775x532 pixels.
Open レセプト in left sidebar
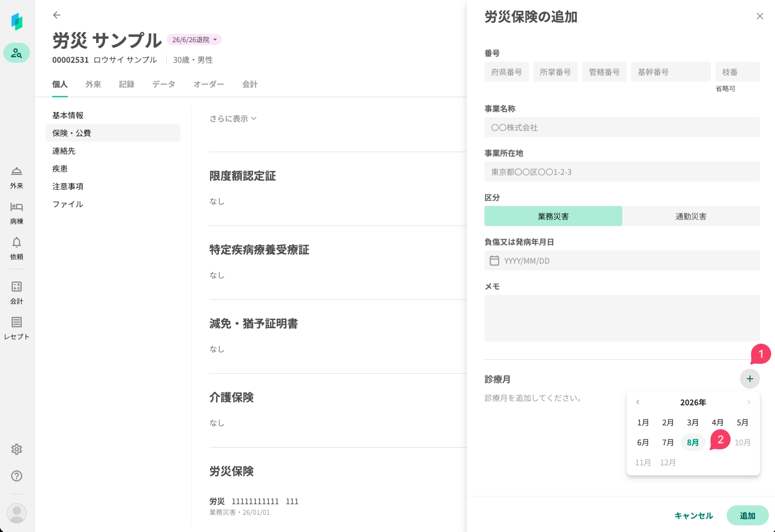point(17,329)
